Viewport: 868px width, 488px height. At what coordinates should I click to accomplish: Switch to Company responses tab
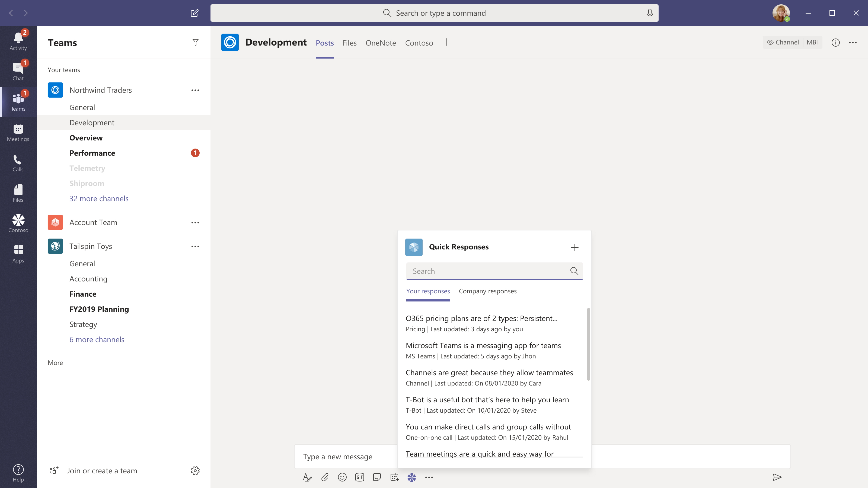click(x=487, y=291)
